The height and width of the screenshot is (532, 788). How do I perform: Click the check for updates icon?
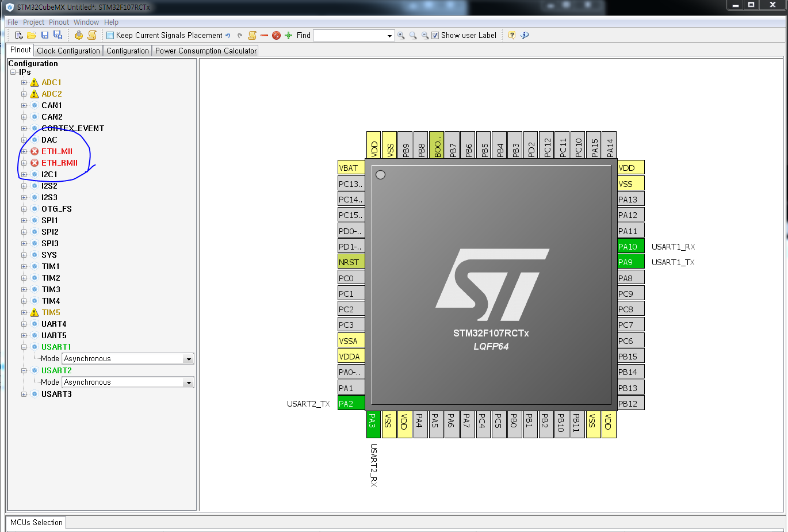click(x=525, y=35)
